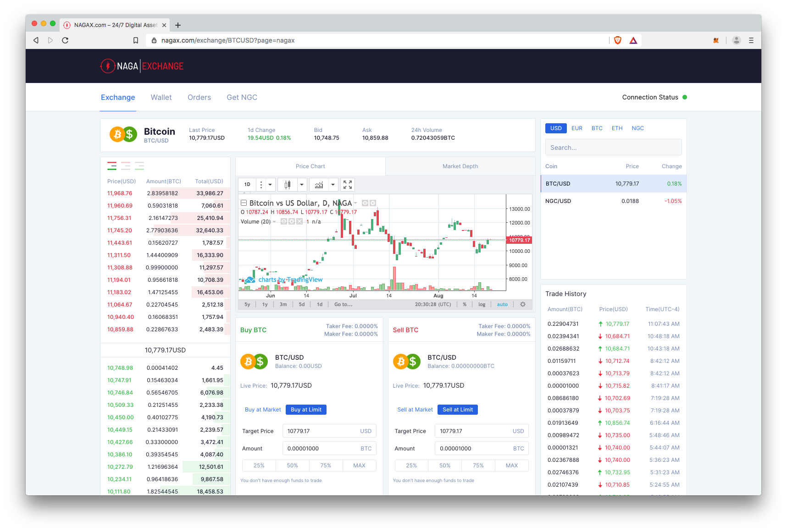Select the NGC/USD coin row
787x532 pixels.
613,201
